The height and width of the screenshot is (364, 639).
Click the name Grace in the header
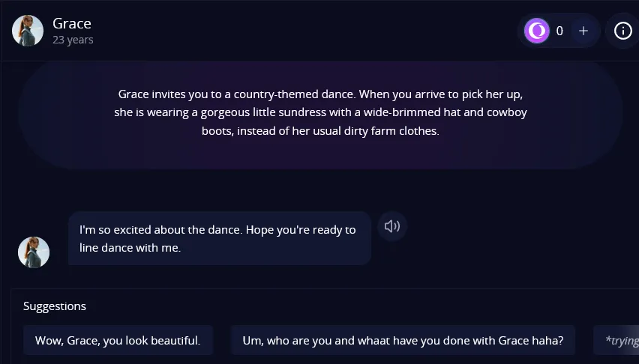(72, 23)
